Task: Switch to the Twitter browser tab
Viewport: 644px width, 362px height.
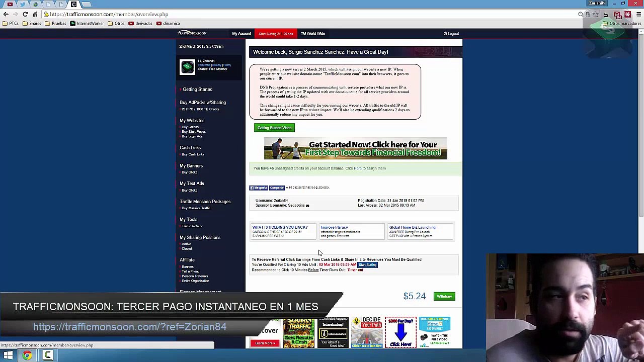Action: tap(23, 4)
